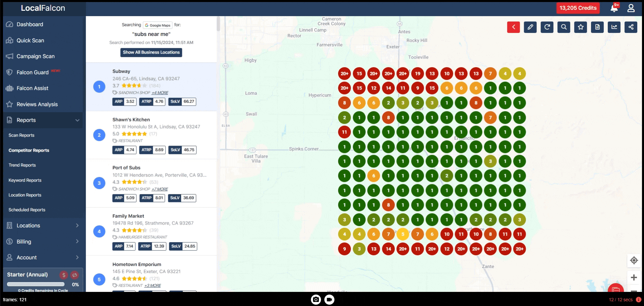This screenshot has width=644, height=306.
Task: Open the notifications bell
Action: point(614,8)
